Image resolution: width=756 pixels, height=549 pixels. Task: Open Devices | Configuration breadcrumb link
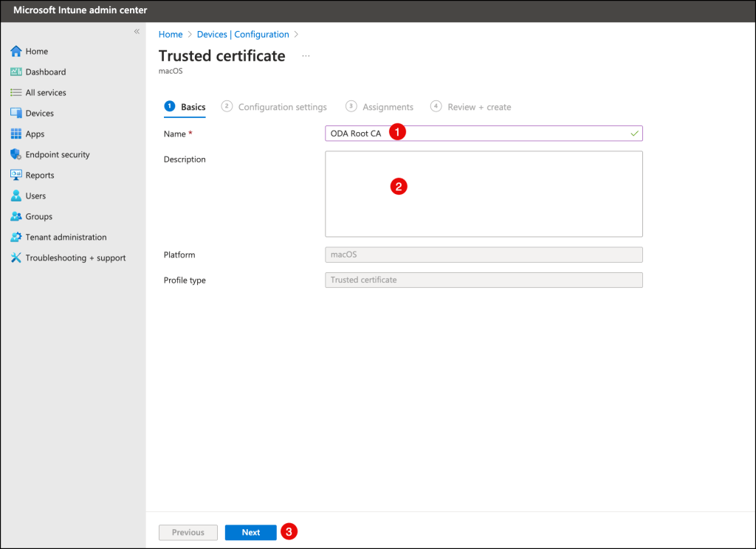tap(243, 35)
